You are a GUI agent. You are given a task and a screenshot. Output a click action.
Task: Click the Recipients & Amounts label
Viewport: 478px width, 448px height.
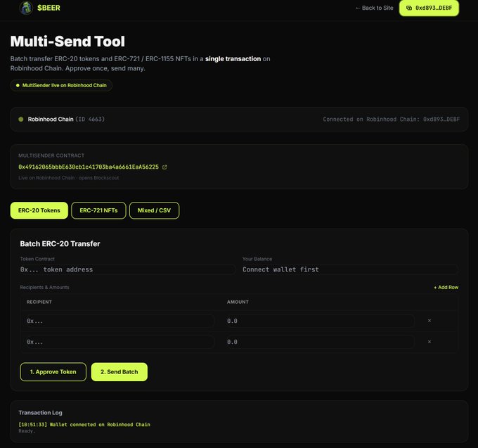[44, 287]
